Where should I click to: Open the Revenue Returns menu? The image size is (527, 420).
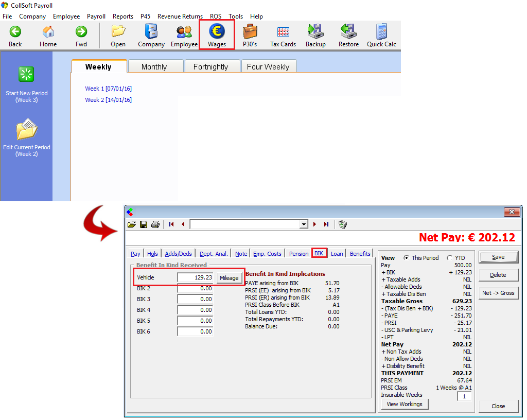pos(180,16)
